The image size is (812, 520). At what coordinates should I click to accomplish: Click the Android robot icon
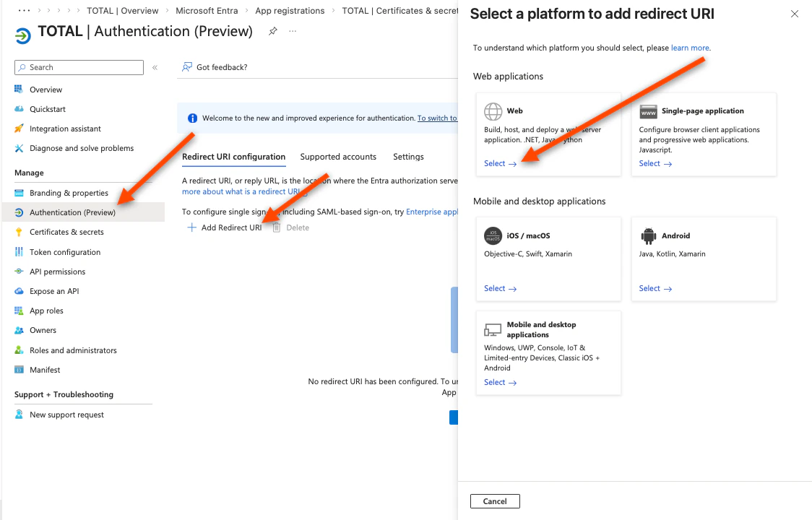pos(648,235)
